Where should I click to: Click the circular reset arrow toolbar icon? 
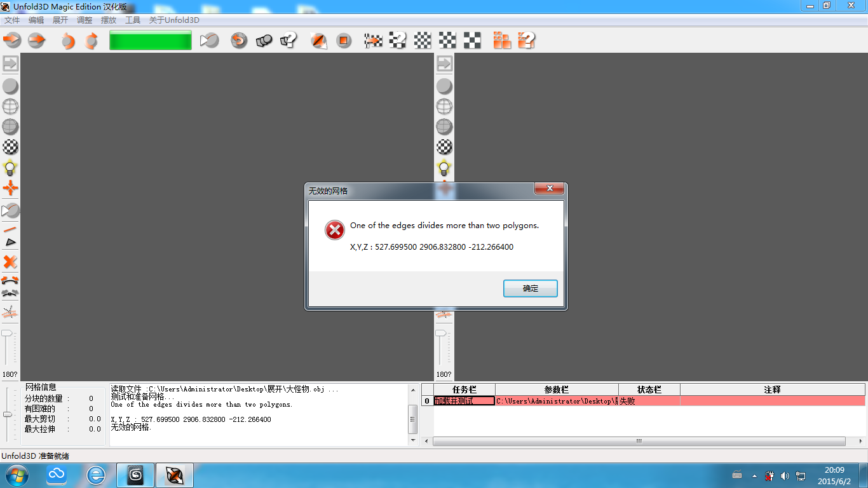239,41
